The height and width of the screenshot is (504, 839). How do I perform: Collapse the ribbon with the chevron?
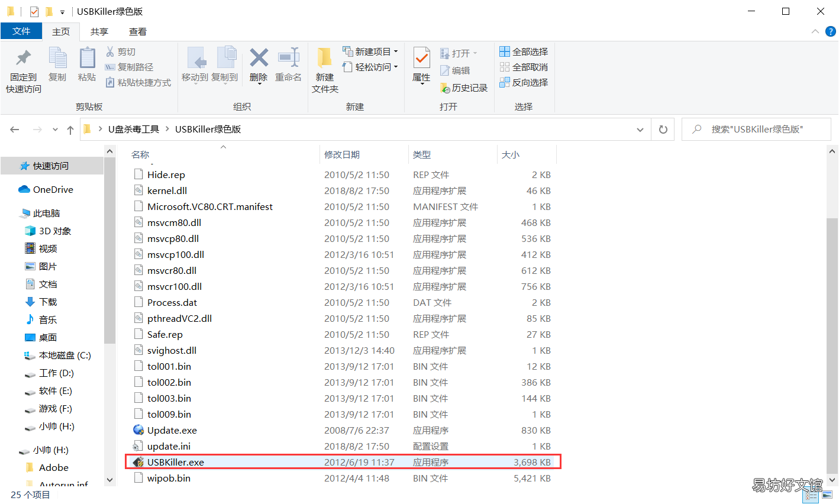coord(815,31)
